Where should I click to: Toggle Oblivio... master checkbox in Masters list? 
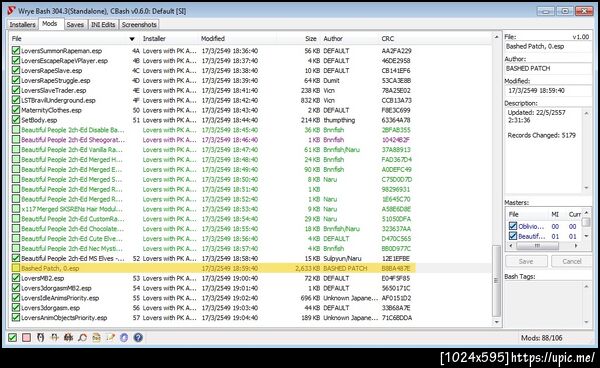pyautogui.click(x=513, y=226)
